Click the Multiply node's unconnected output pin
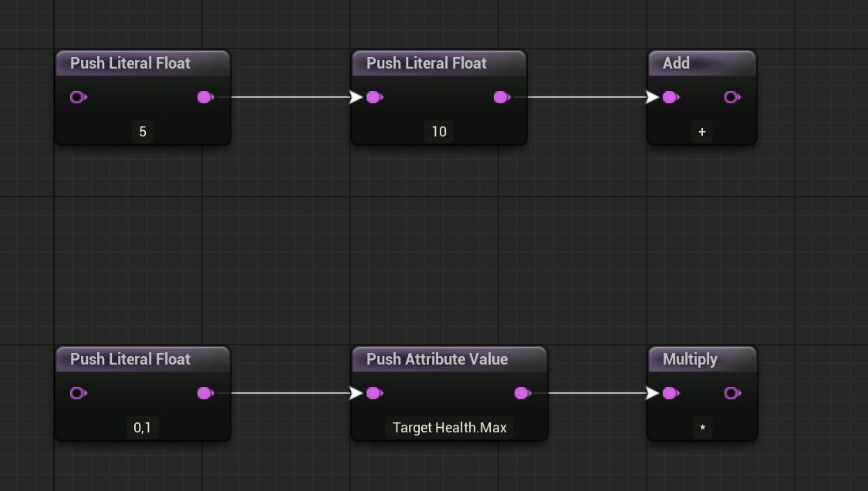The width and height of the screenshot is (868, 491). pyautogui.click(x=731, y=393)
